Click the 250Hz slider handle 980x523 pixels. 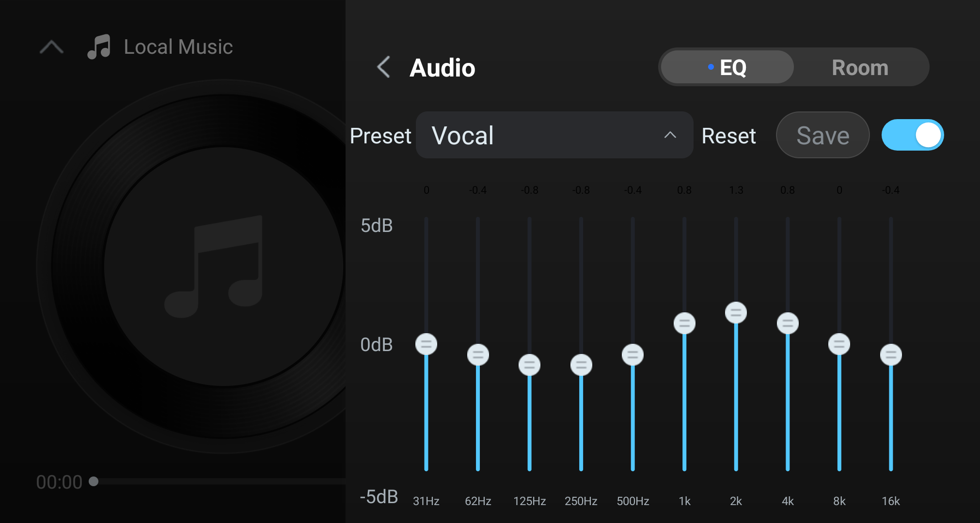581,365
